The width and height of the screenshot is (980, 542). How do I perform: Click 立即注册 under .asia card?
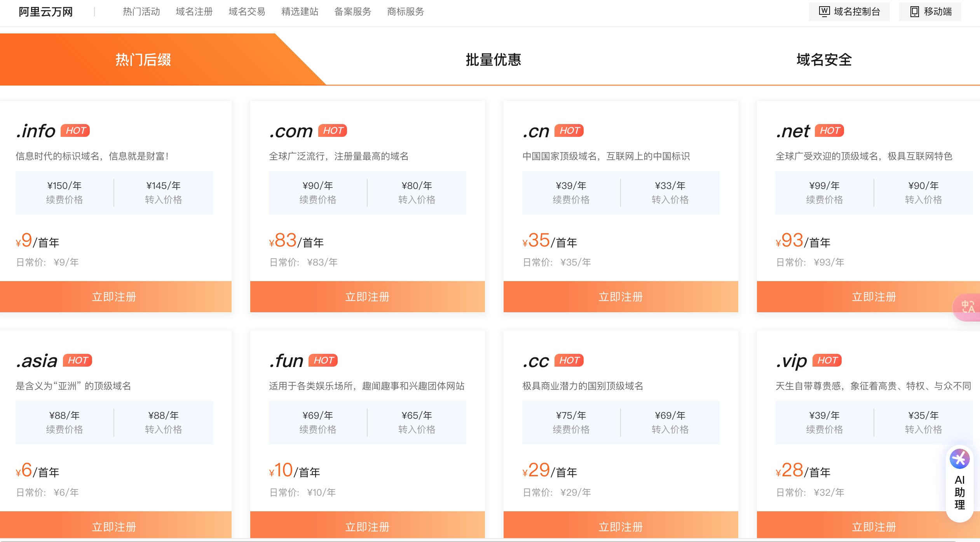114,526
